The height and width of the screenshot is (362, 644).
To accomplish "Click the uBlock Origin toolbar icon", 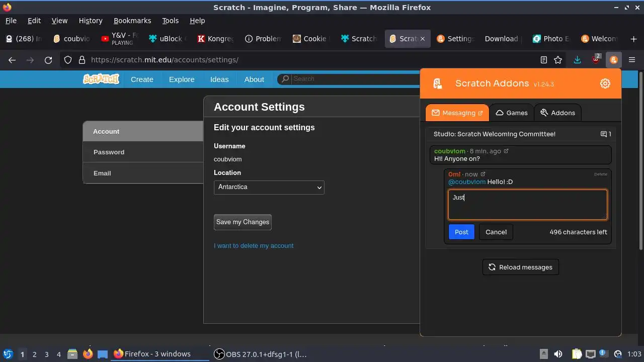I will (596, 59).
